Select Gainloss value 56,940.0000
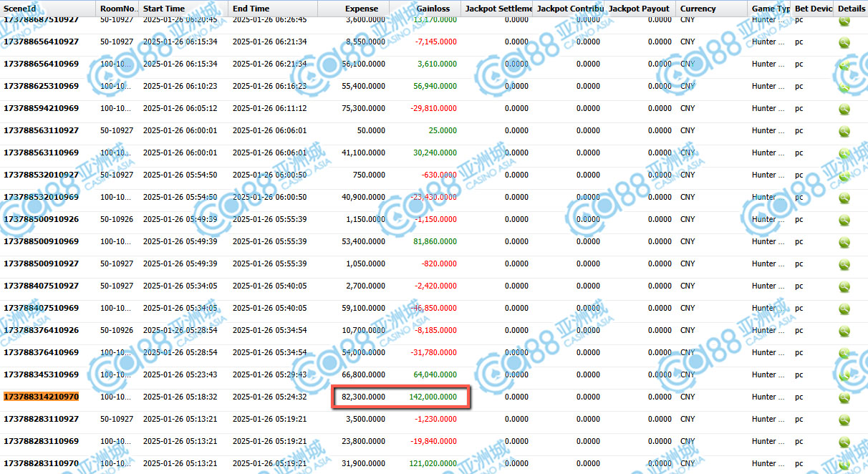The height and width of the screenshot is (474, 868). pos(435,86)
